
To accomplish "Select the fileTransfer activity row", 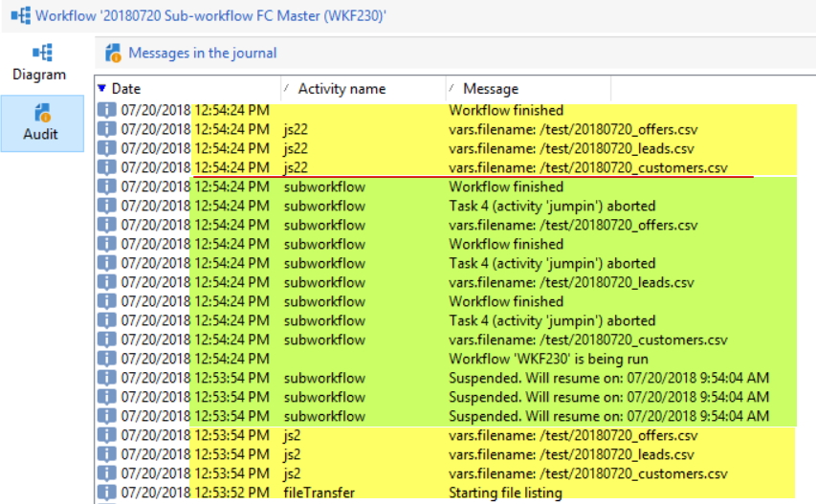I will pyautogui.click(x=320, y=493).
